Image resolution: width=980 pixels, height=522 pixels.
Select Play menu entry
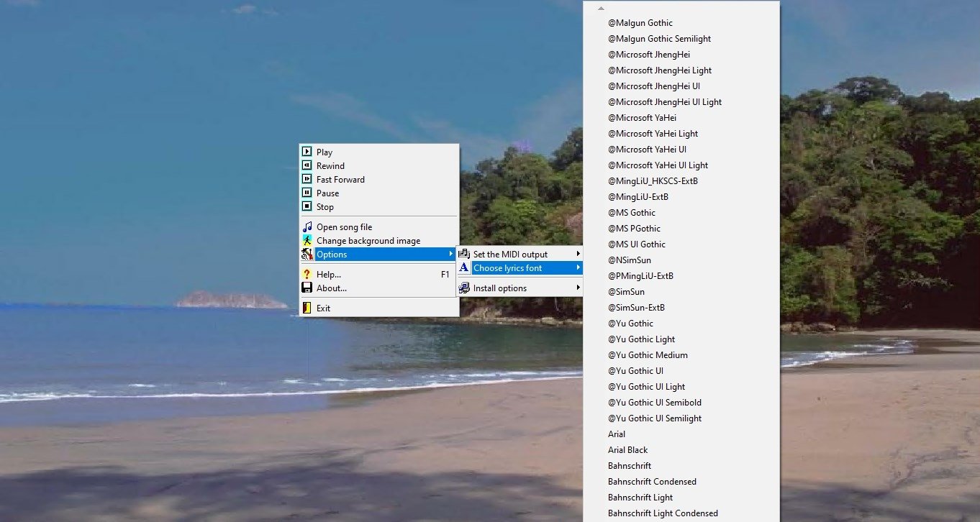click(x=379, y=152)
